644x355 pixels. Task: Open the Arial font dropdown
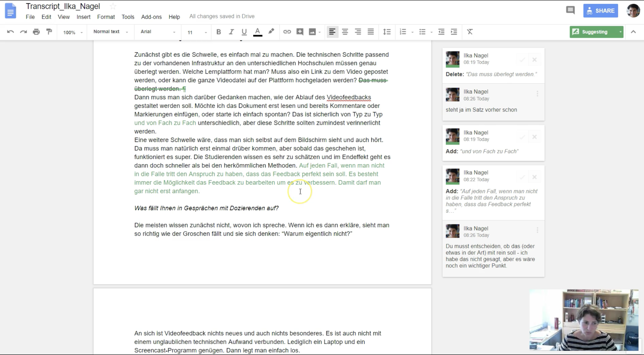click(x=158, y=32)
